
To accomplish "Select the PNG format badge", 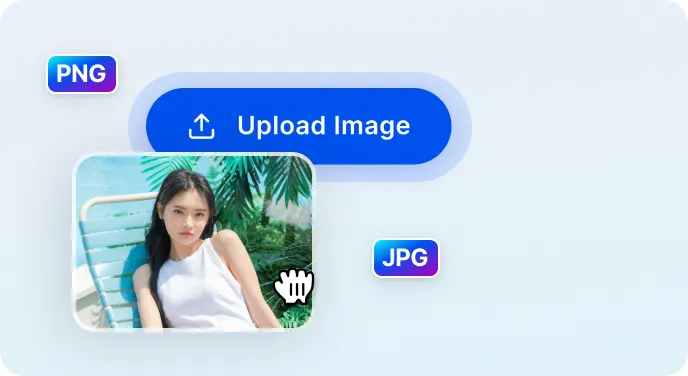I will (x=82, y=74).
